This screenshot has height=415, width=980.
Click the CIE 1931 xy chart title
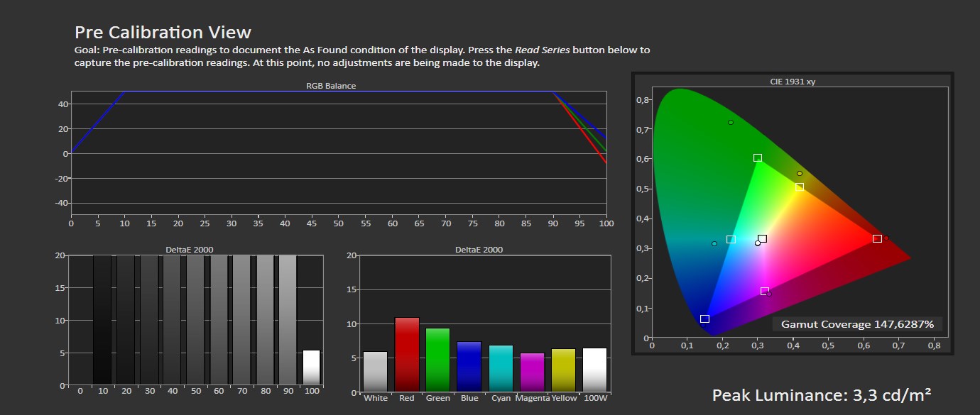coord(792,82)
